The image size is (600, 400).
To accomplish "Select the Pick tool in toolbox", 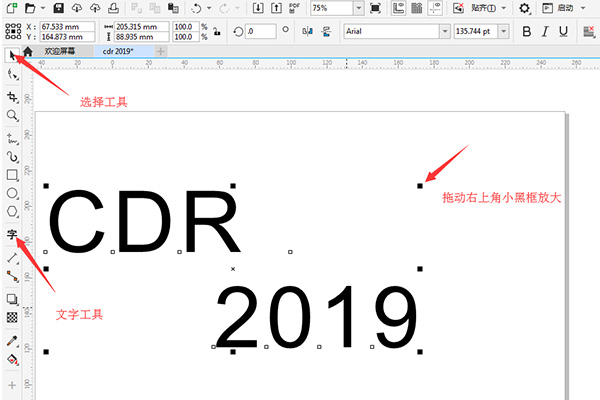I will coord(12,56).
